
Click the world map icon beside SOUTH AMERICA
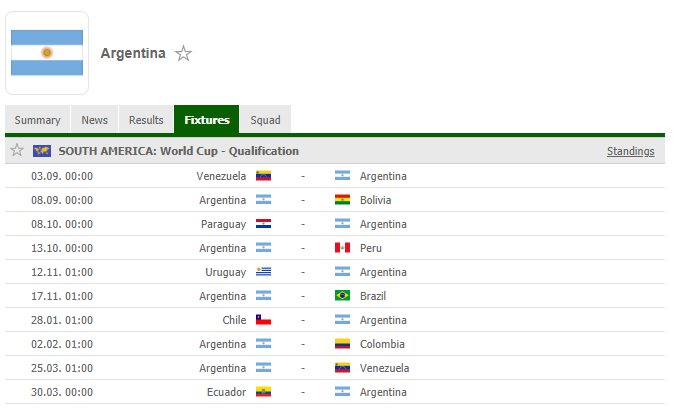pyautogui.click(x=42, y=151)
